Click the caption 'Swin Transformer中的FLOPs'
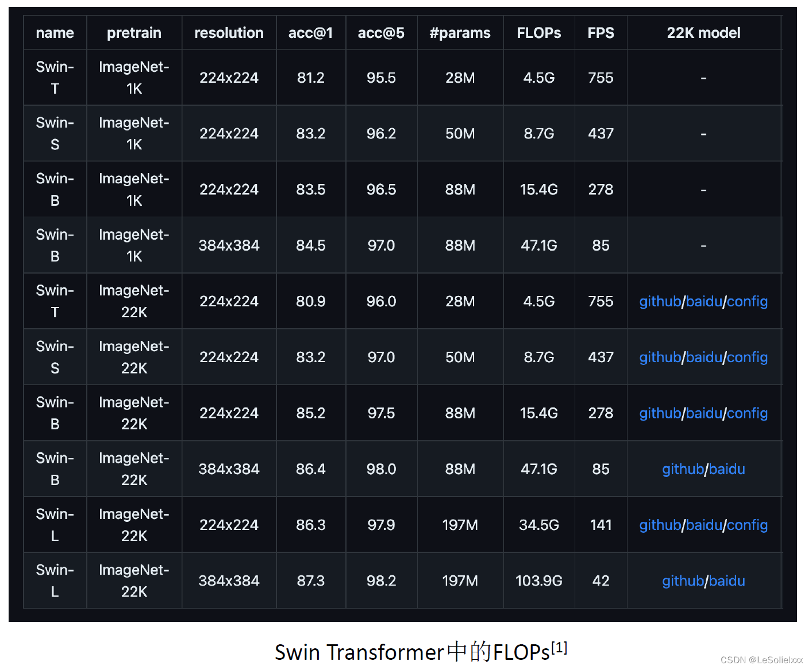The width and height of the screenshot is (812, 669). tap(412, 652)
